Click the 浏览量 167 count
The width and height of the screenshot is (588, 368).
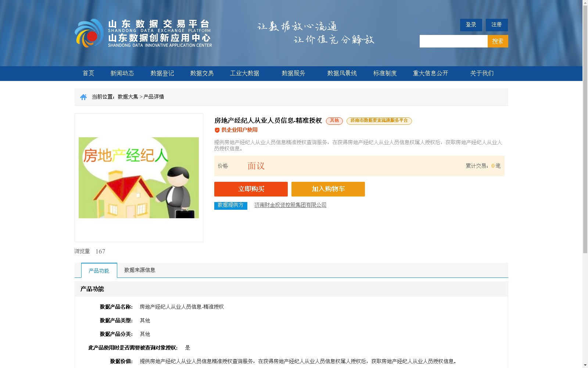click(90, 251)
